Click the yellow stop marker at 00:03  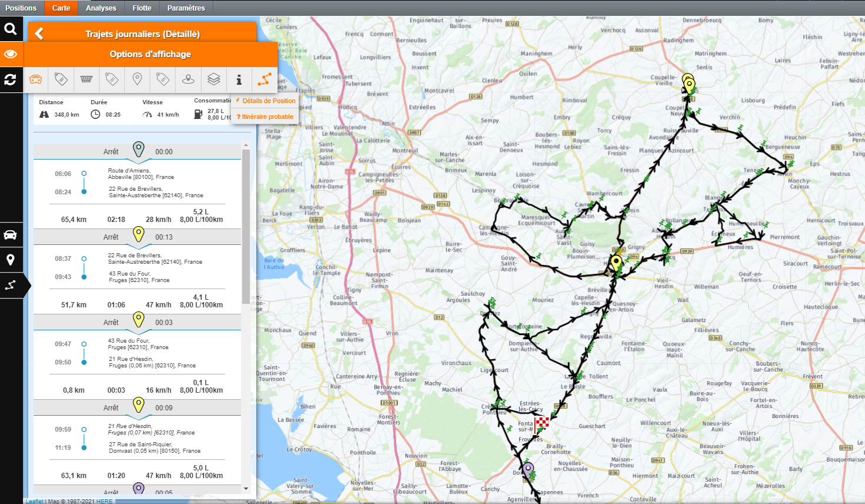pyautogui.click(x=138, y=320)
